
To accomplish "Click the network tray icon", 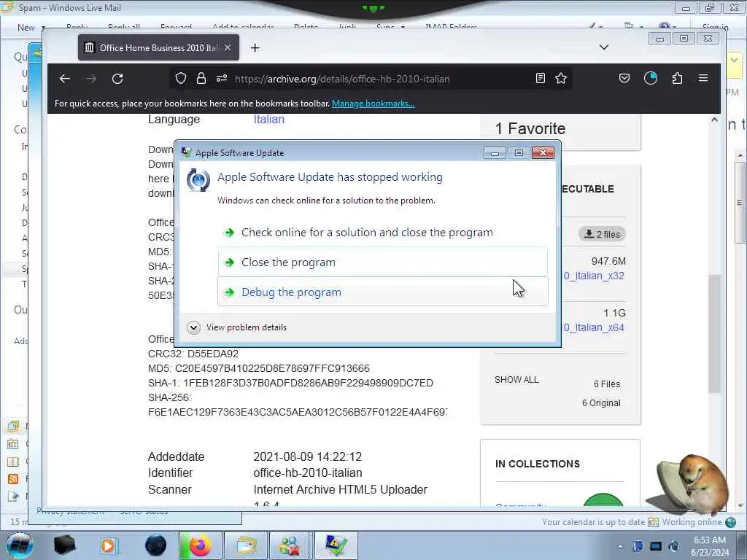I will click(x=656, y=546).
